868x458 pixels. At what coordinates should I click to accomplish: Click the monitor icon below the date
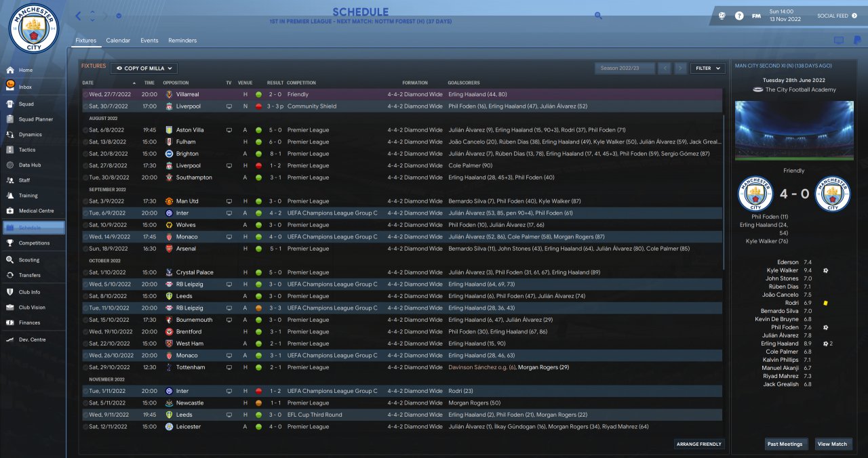tap(839, 41)
